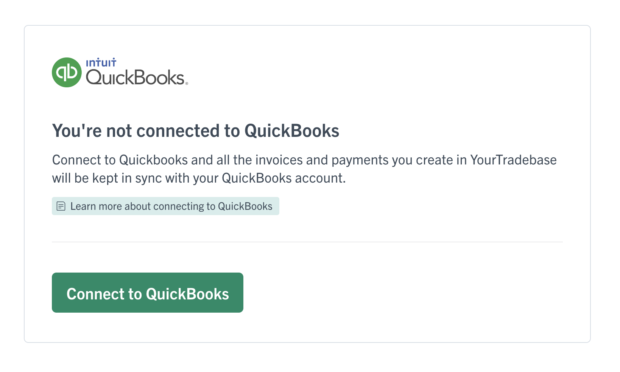
Task: Click empty card space right of Connect button
Action: [x=403, y=293]
